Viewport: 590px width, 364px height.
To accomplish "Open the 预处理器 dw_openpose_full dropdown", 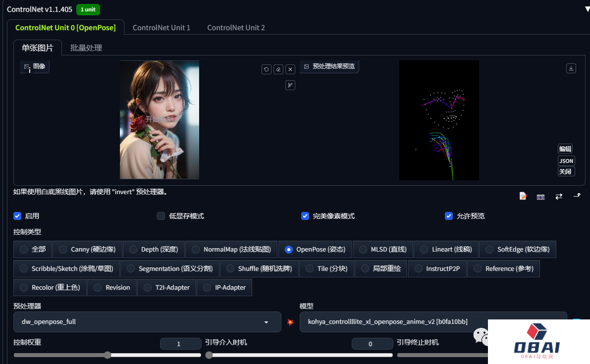I will [x=147, y=322].
